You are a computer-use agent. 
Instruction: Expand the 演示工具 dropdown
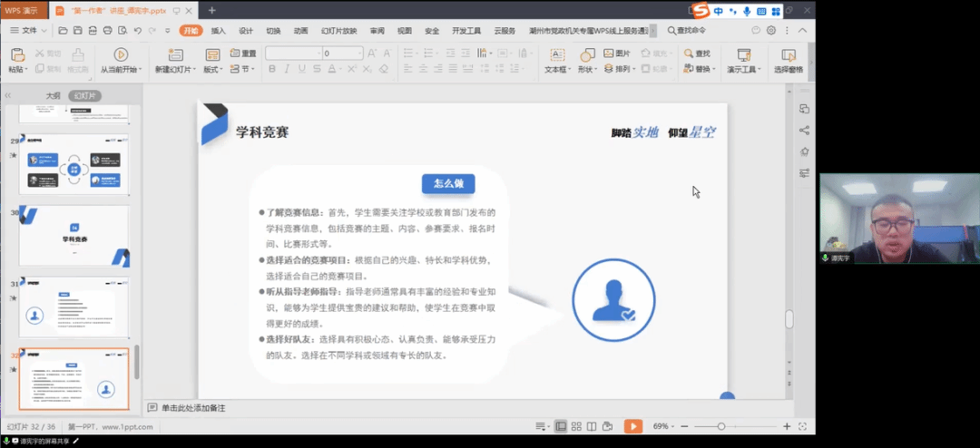[745, 69]
